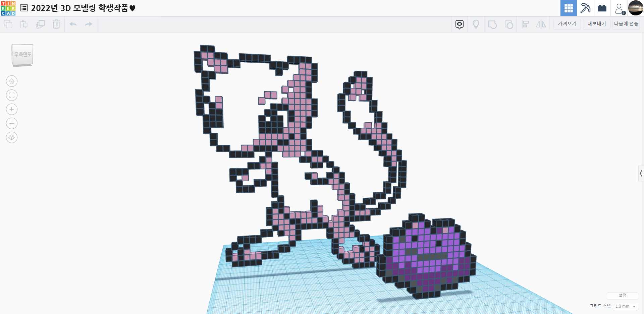The height and width of the screenshot is (314, 644).
Task: Click the Mirror tool icon
Action: pyautogui.click(x=541, y=24)
